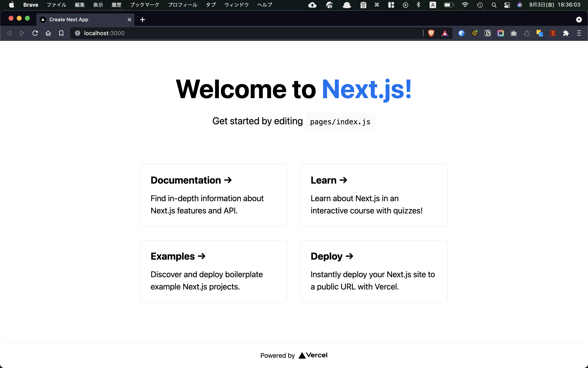
Task: Click the clipboard menu bar icon
Action: click(363, 5)
